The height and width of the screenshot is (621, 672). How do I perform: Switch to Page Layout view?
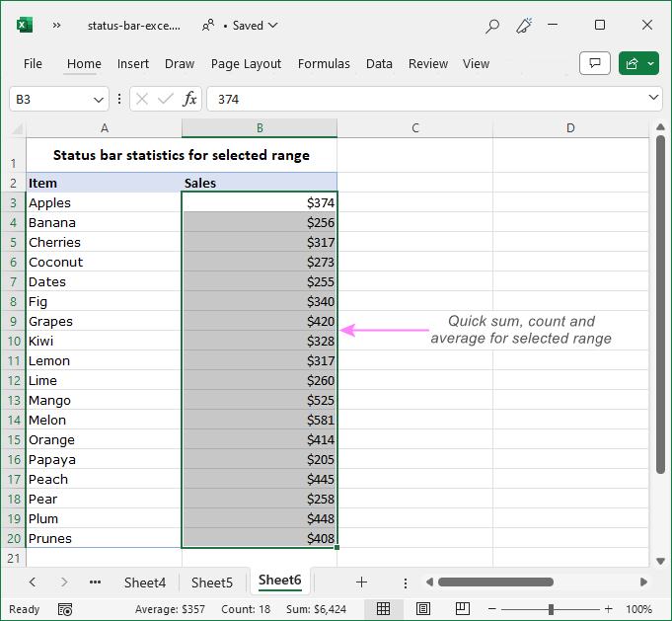(x=422, y=609)
